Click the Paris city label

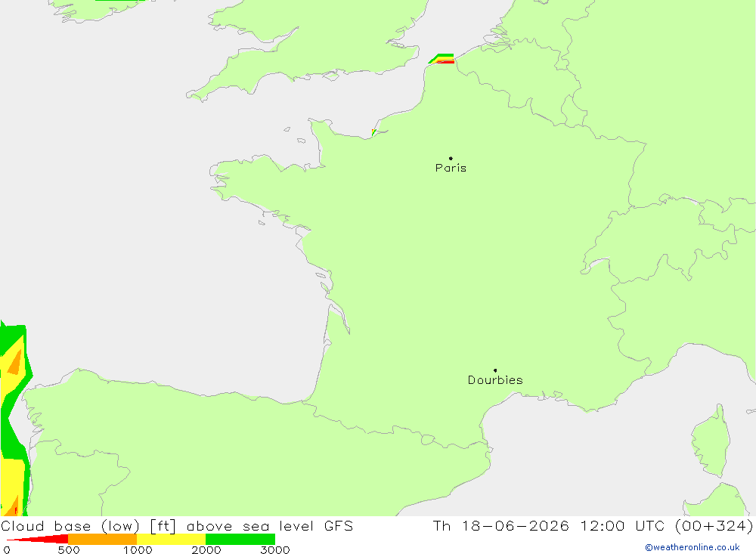coord(451,168)
